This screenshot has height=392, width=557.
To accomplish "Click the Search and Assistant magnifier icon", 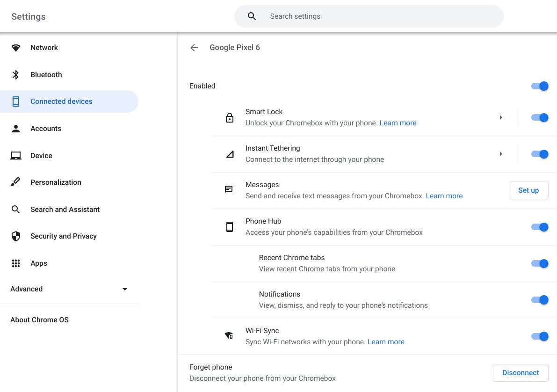I will pos(15,209).
